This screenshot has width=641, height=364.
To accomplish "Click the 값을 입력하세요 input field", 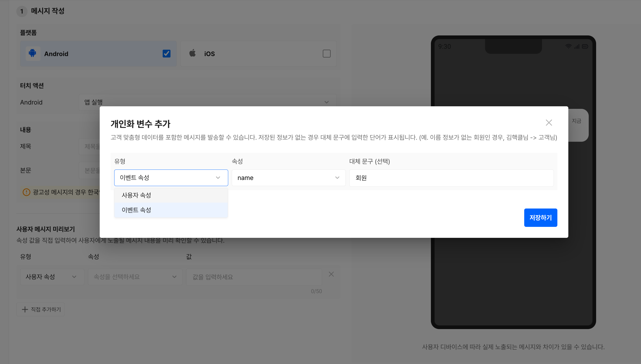I will (x=254, y=277).
